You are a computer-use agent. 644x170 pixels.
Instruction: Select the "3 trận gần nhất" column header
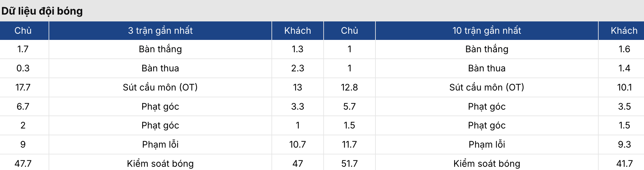click(x=160, y=30)
